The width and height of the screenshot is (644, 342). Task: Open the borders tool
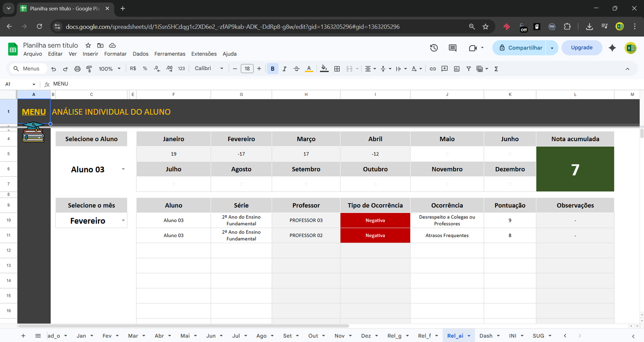pos(337,69)
